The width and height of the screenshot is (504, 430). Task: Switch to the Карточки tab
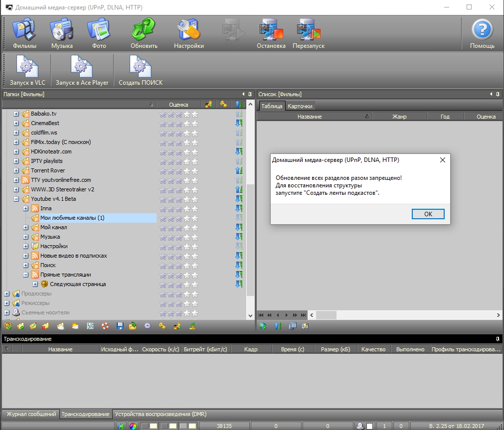(300, 106)
